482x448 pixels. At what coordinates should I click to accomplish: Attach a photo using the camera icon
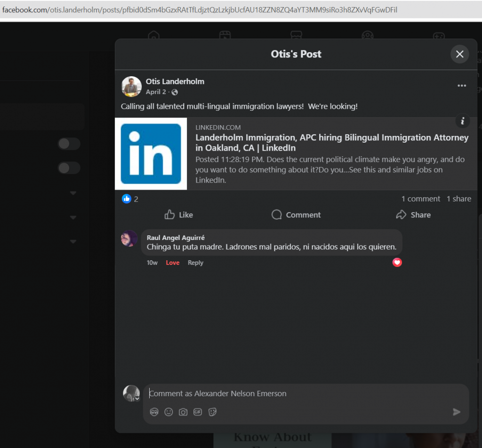pos(183,412)
